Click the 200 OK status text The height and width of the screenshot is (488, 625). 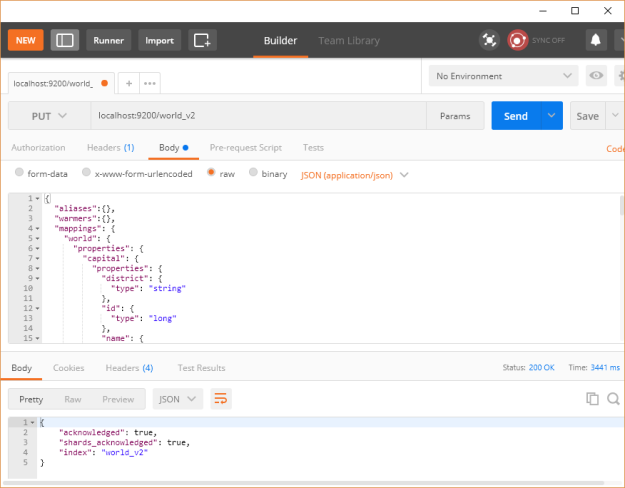tap(541, 367)
